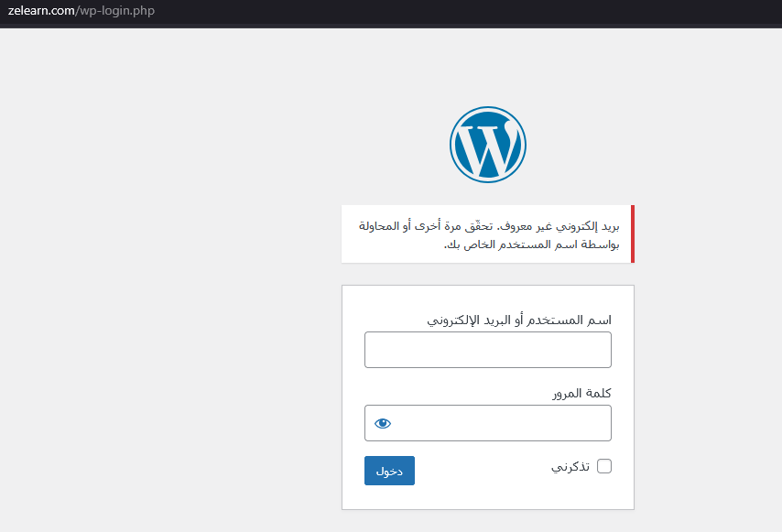
Task: Click empty space below the login button
Action: coord(389,497)
